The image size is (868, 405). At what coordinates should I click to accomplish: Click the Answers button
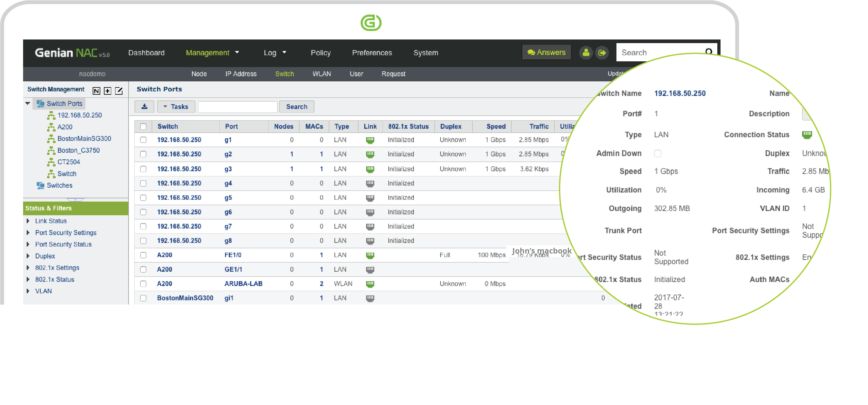click(546, 52)
